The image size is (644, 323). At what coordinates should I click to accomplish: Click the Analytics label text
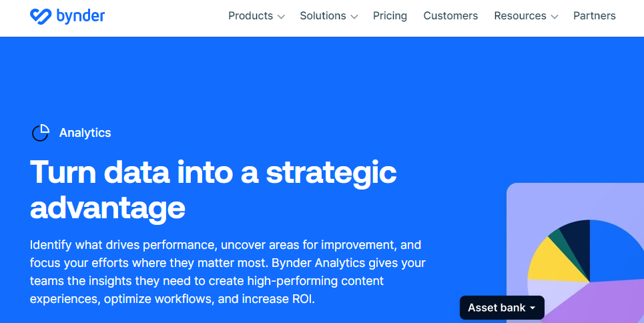[85, 133]
